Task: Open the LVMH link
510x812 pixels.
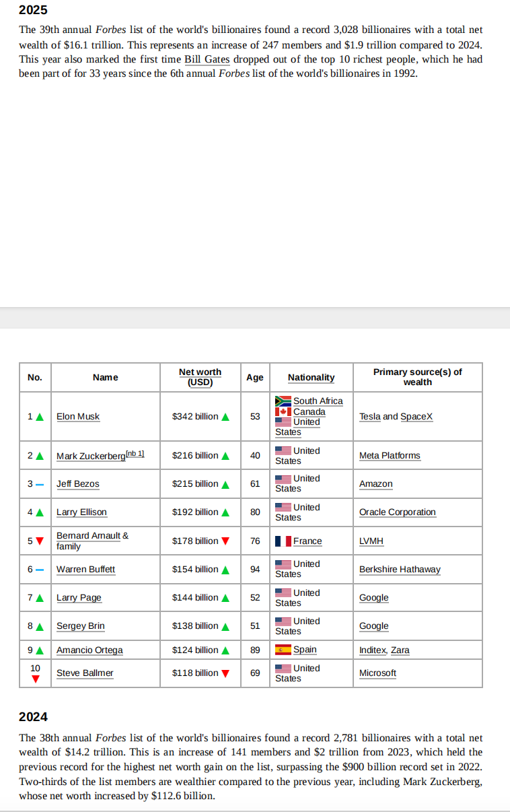Action: tap(371, 541)
